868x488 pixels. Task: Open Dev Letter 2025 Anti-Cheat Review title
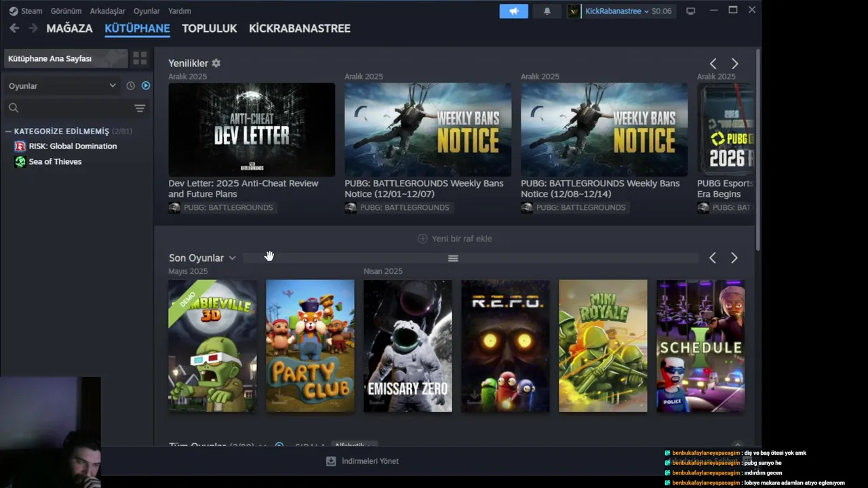(x=243, y=188)
